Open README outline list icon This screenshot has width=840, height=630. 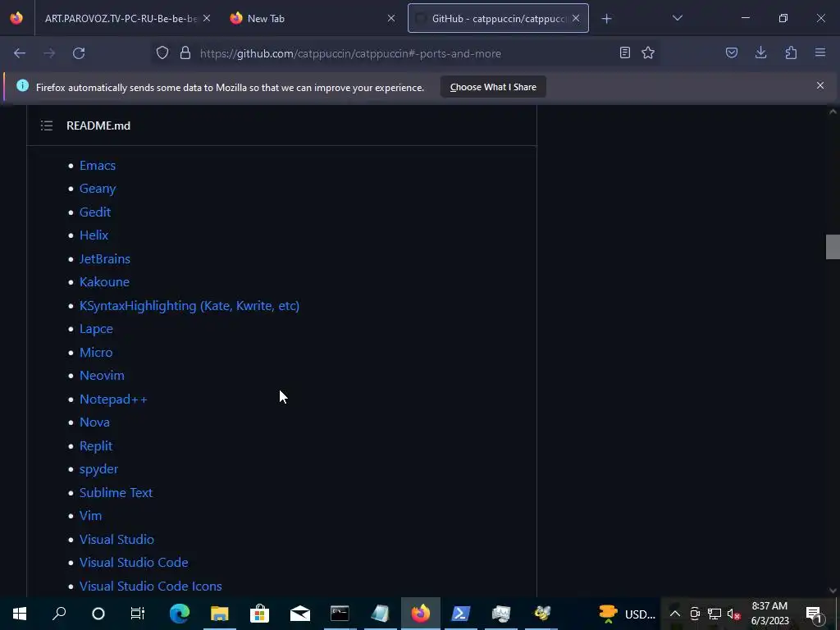click(47, 126)
